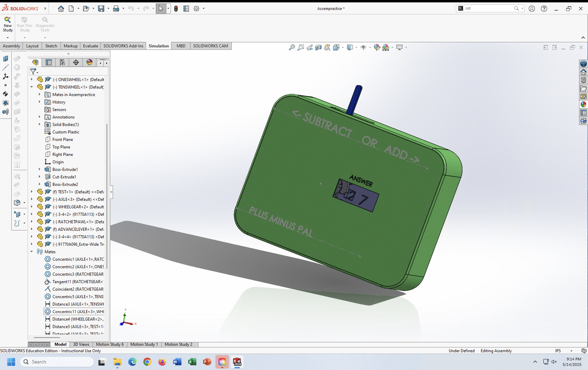Open the Display Style dropdown arrow
Screen dimensions: 588x370
coord(356,47)
